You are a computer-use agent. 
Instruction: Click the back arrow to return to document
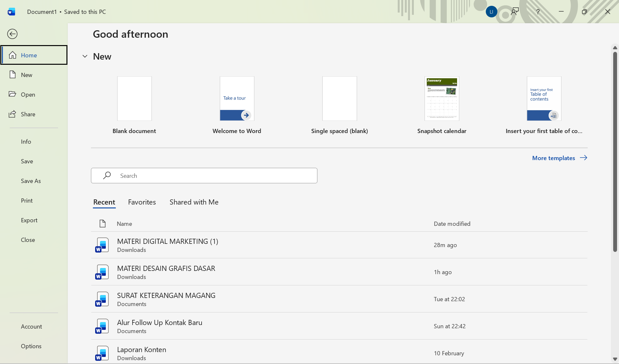12,34
